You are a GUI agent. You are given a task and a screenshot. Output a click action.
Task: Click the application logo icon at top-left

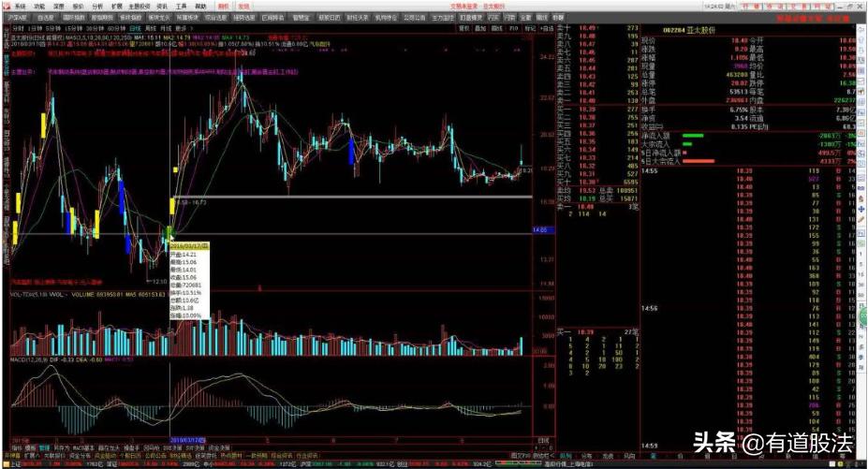pyautogui.click(x=7, y=7)
